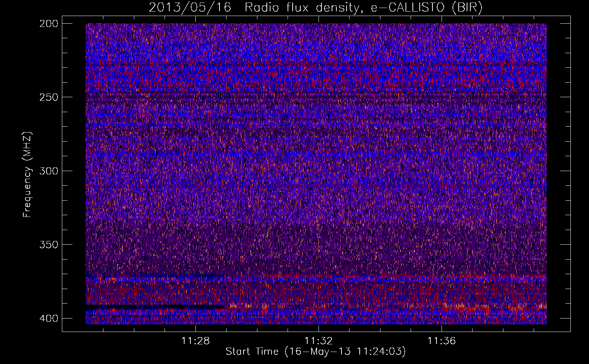Click the 11:32 time tick label
The image size is (589, 364).
tap(319, 341)
